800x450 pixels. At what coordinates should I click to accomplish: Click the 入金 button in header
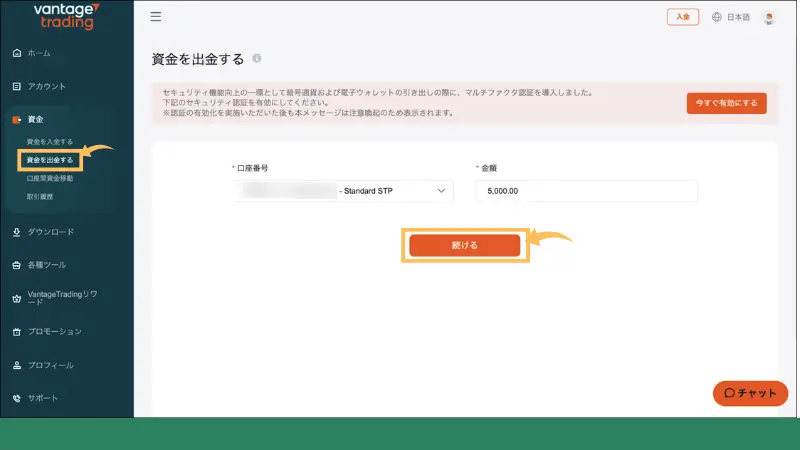pyautogui.click(x=683, y=17)
